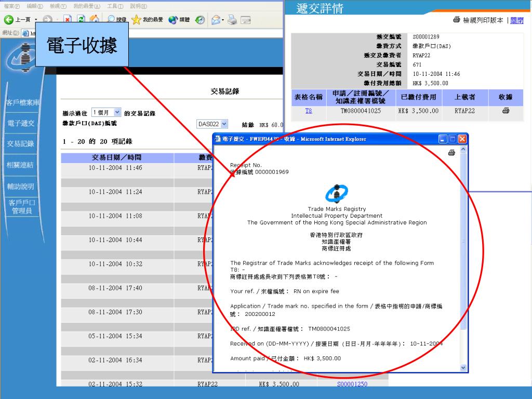This screenshot has width=532, height=399.
Task: Open the DAS022 account number dropdown
Action: click(212, 124)
